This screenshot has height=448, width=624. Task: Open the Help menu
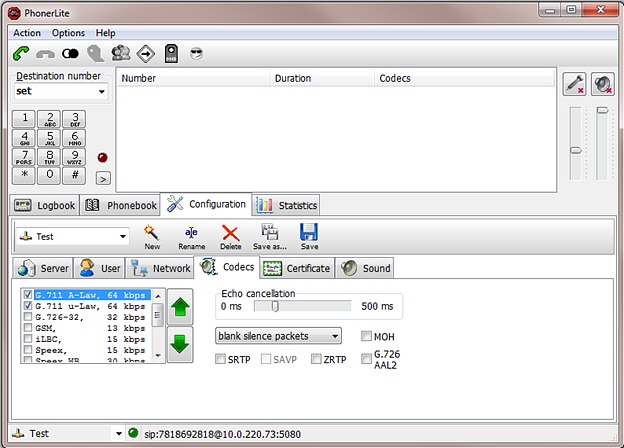105,33
